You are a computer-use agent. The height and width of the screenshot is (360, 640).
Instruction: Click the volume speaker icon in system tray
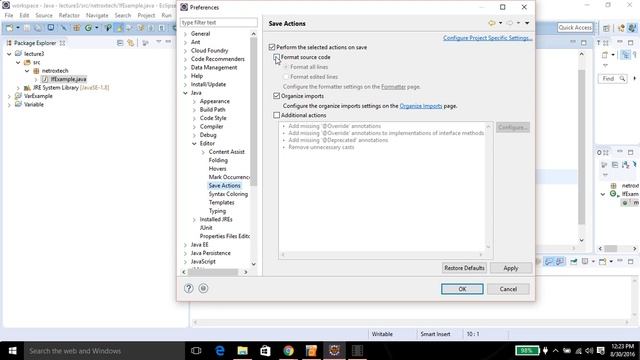pyautogui.click(x=589, y=351)
